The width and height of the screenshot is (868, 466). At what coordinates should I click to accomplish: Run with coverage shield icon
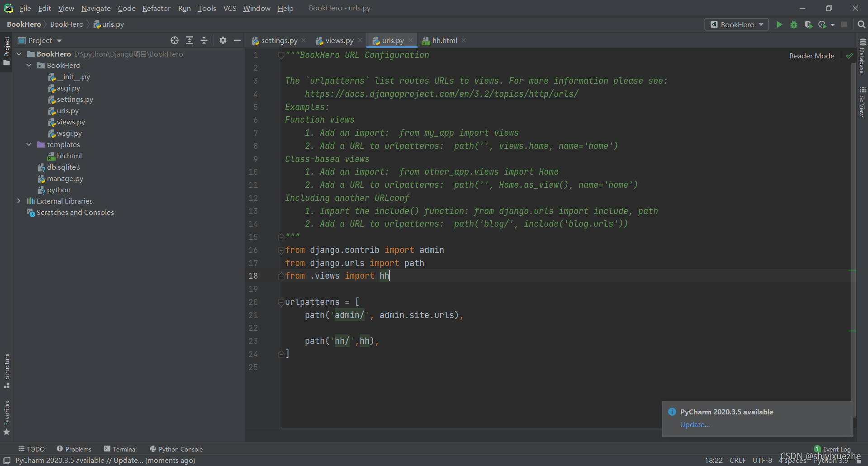click(808, 24)
